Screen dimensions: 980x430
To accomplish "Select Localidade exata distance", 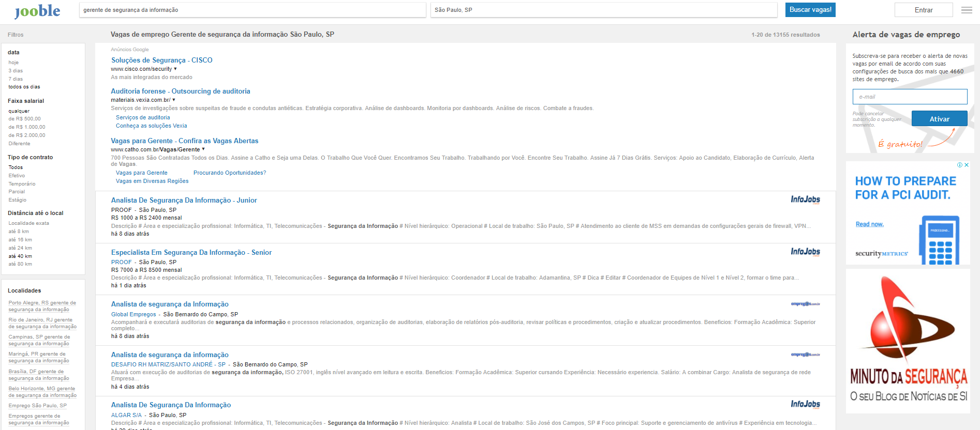I will [28, 223].
